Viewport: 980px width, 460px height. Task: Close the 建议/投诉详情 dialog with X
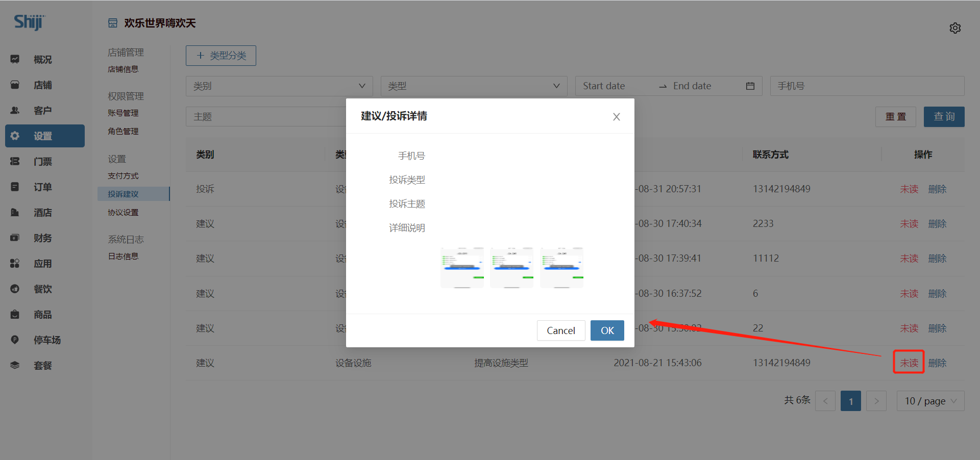(x=616, y=117)
